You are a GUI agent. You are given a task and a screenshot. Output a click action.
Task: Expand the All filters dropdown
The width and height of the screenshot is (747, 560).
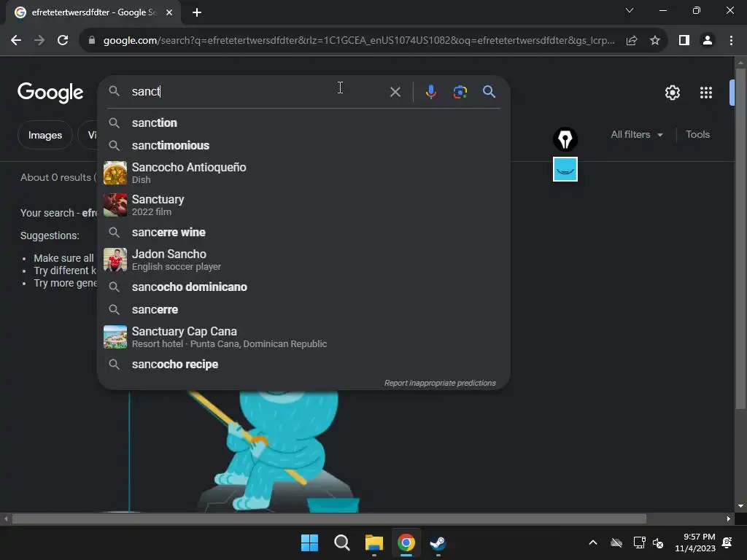pyautogui.click(x=637, y=135)
